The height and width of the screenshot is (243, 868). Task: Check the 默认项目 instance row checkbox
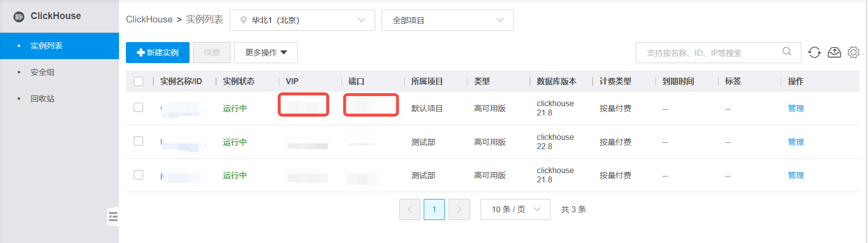[x=139, y=108]
